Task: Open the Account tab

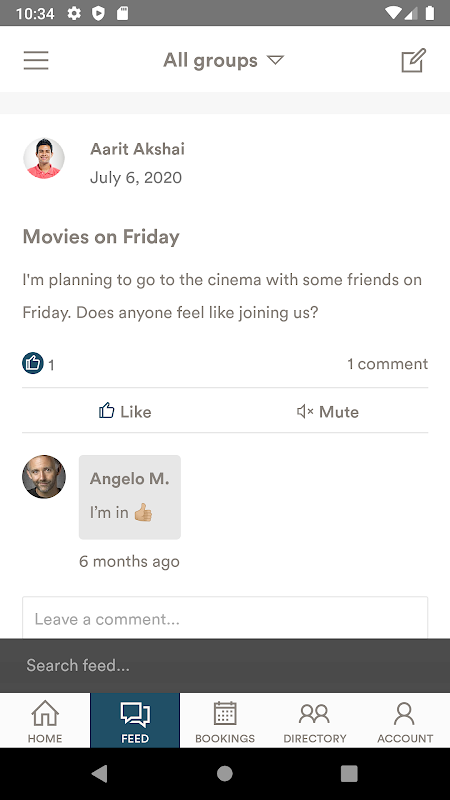Action: 405,720
